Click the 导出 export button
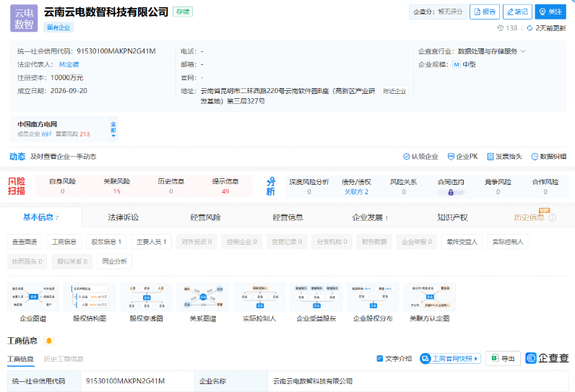The image size is (575, 392). (x=503, y=358)
